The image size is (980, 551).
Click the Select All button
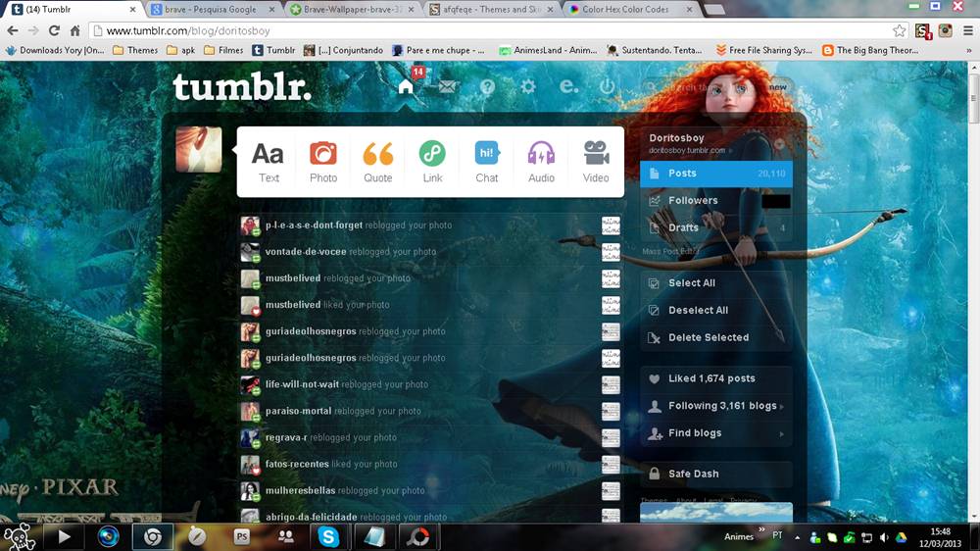click(x=716, y=283)
